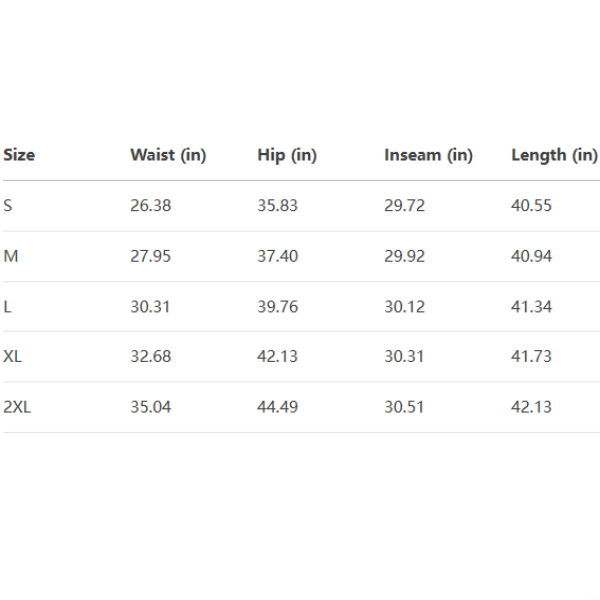This screenshot has height=600, width=600.
Task: Click inseam value 29.72 for size S
Action: (404, 206)
